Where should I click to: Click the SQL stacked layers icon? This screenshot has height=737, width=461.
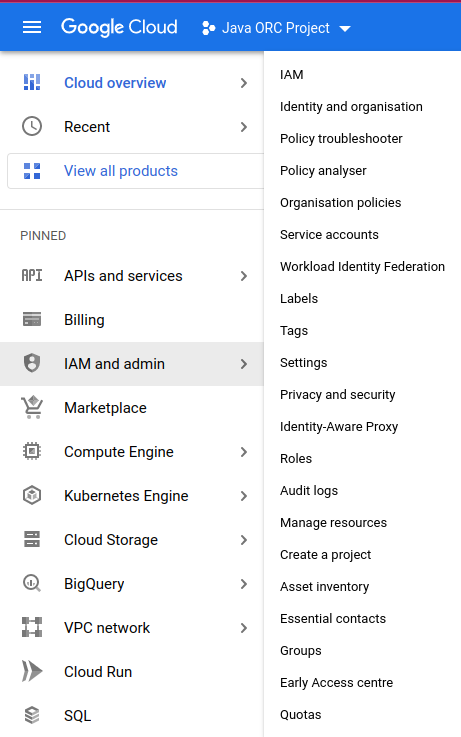pyautogui.click(x=32, y=715)
